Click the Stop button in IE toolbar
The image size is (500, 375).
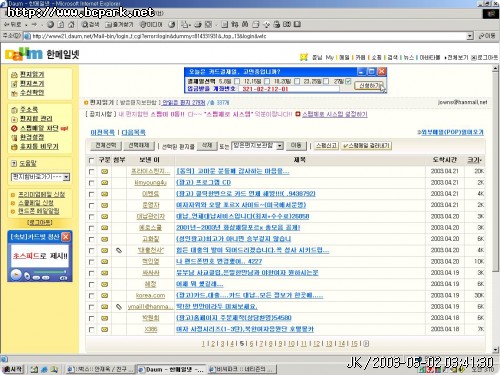point(51,24)
